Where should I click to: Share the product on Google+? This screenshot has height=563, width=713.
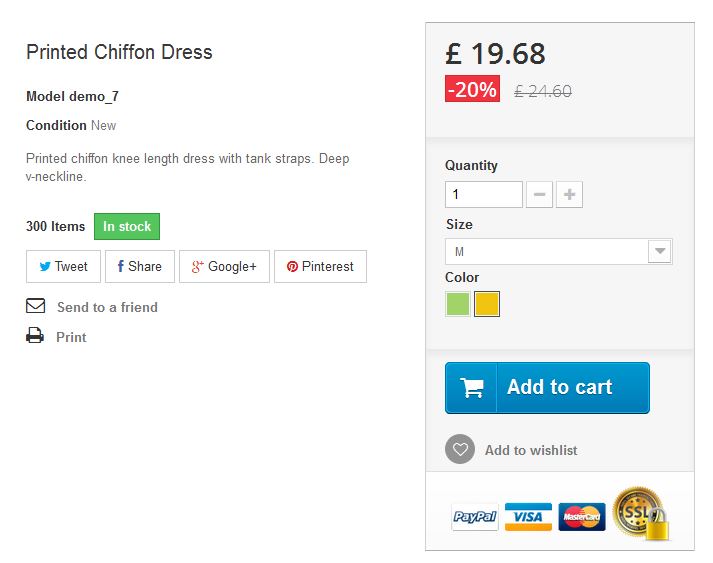coord(224,267)
